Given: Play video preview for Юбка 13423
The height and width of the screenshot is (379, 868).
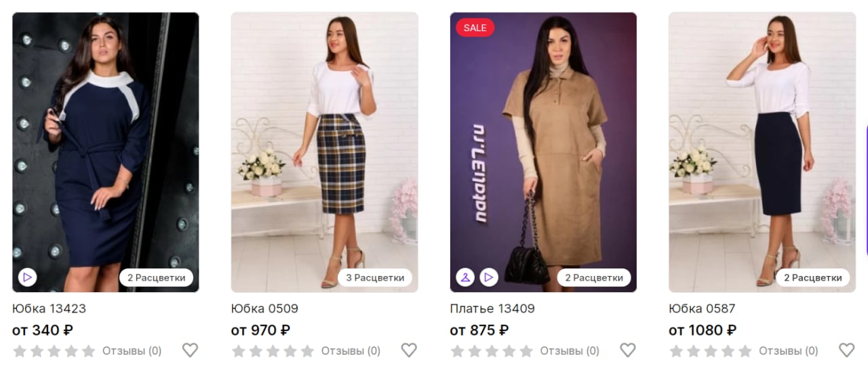Looking at the screenshot, I should pyautogui.click(x=27, y=277).
